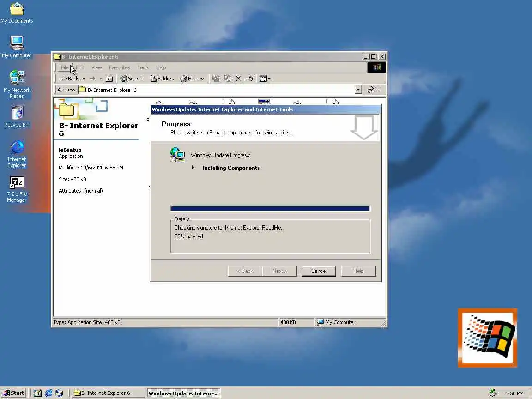Click the Delete X toolbar icon
Image resolution: width=532 pixels, height=399 pixels.
238,79
